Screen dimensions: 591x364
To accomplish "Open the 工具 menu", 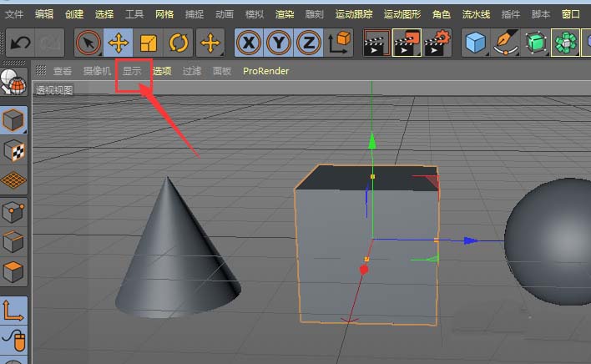I will (134, 14).
